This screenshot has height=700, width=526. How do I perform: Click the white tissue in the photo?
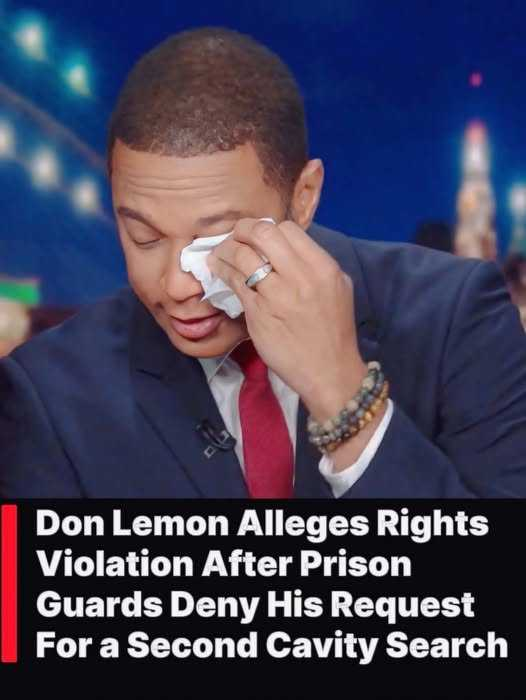[212, 272]
